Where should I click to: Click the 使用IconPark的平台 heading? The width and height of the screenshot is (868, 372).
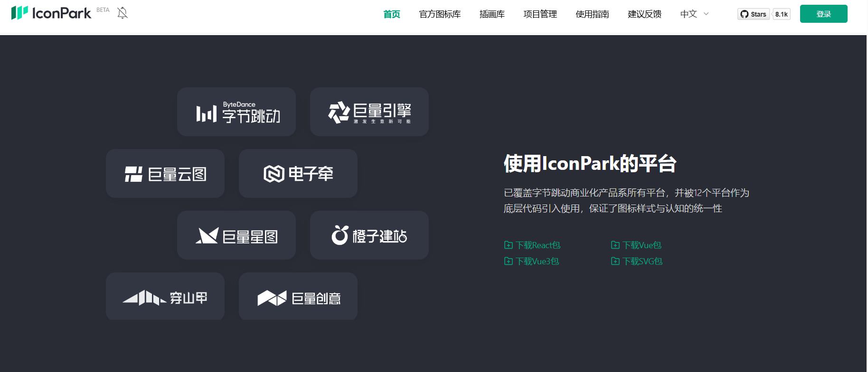pyautogui.click(x=590, y=163)
